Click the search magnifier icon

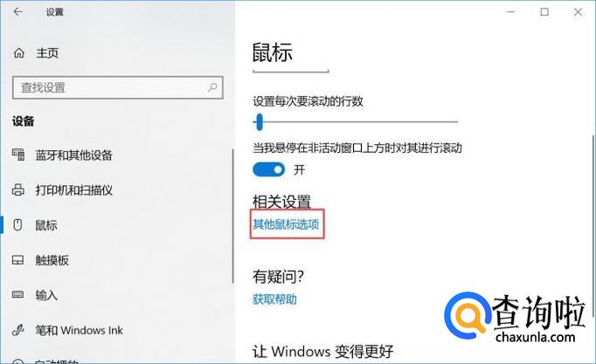[212, 87]
